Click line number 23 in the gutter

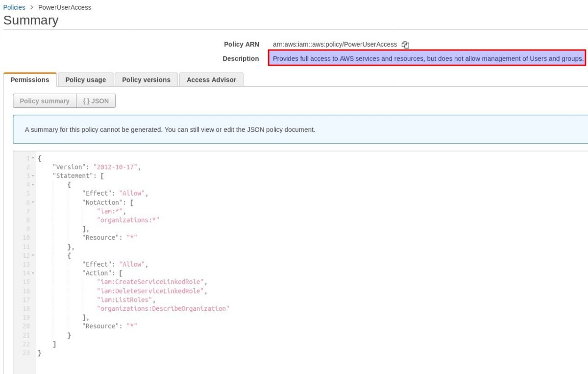click(26, 352)
